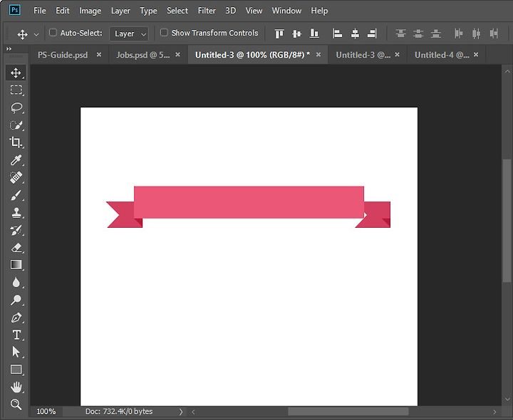This screenshot has height=420, width=513.
Task: Select the Healing Brush tool
Action: pyautogui.click(x=16, y=177)
